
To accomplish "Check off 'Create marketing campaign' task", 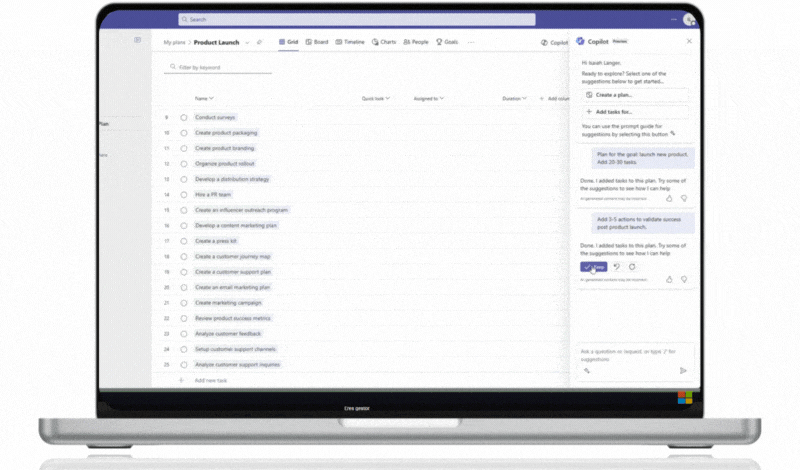I will (184, 303).
